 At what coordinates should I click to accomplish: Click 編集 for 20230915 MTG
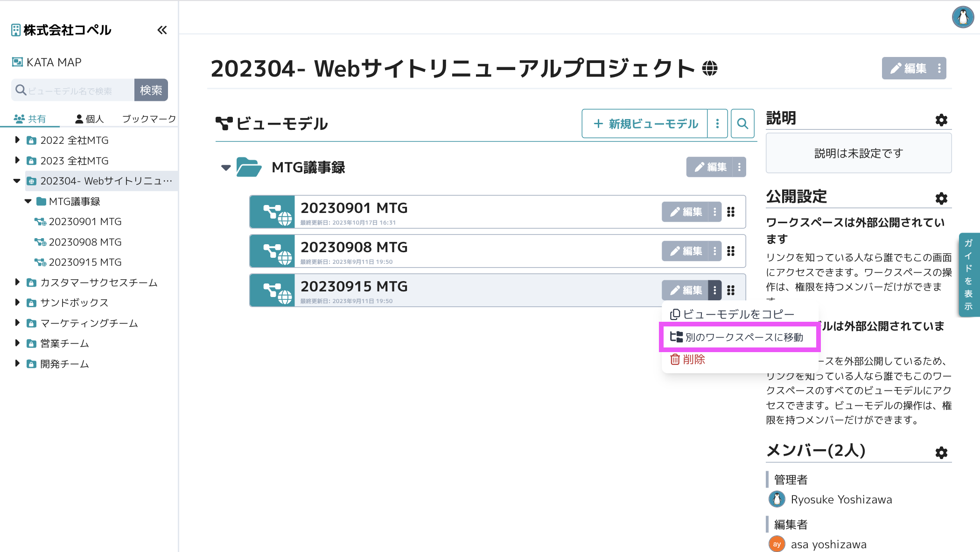tap(685, 290)
